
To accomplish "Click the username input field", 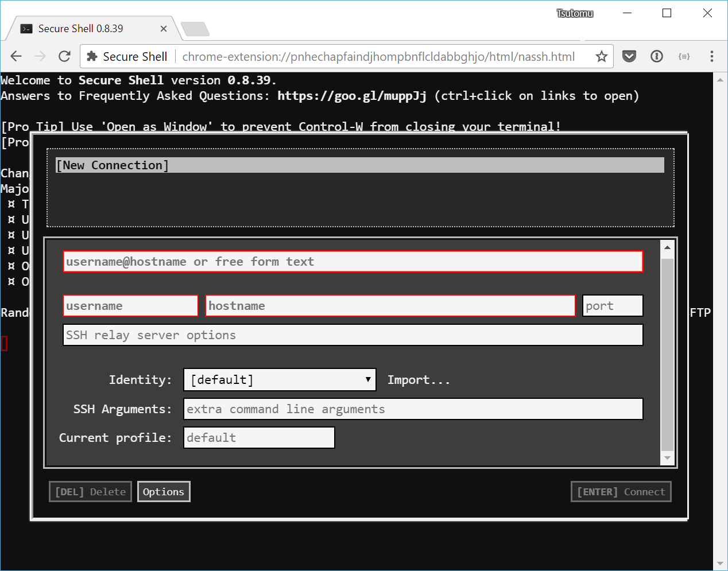I will click(x=130, y=306).
